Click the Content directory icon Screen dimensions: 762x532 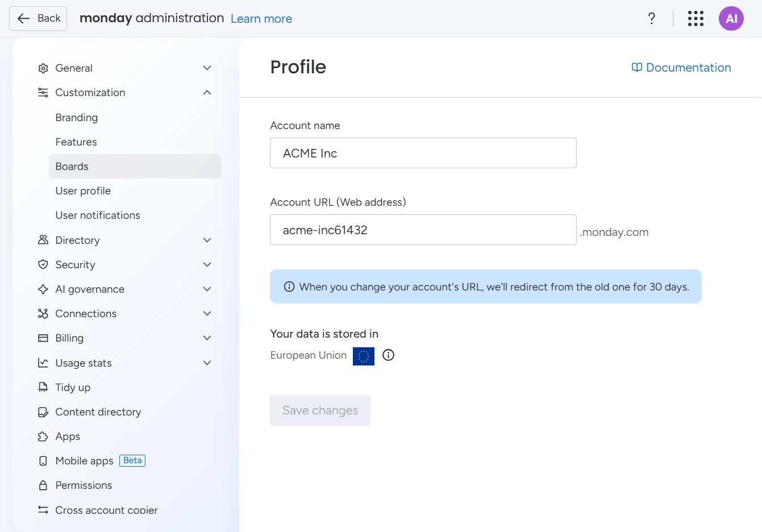point(43,412)
